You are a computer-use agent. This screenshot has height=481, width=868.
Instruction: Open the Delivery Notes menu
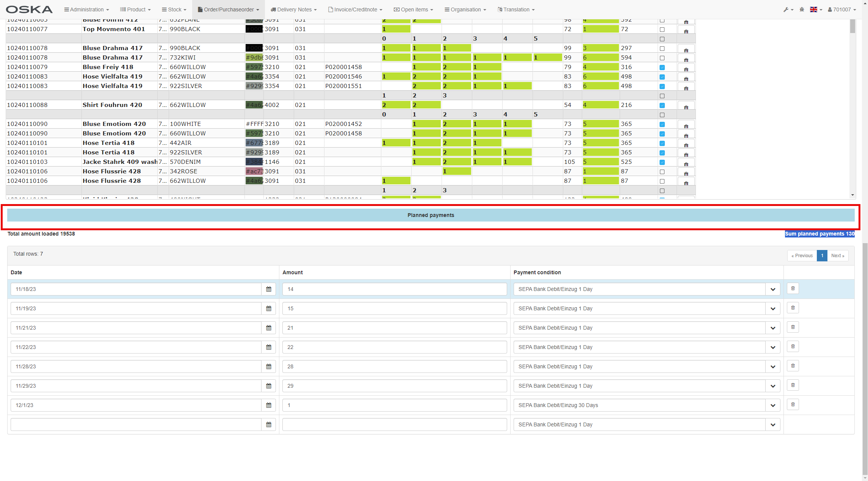pos(294,9)
